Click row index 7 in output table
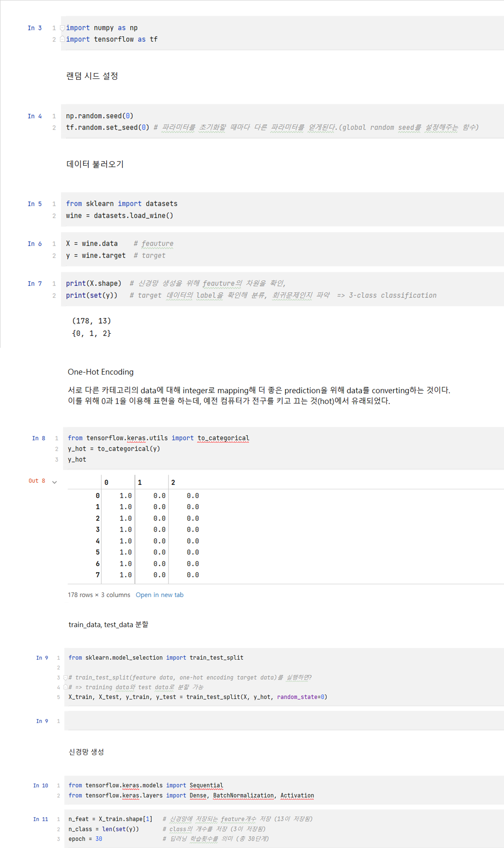The height and width of the screenshot is (848, 504). pos(98,575)
